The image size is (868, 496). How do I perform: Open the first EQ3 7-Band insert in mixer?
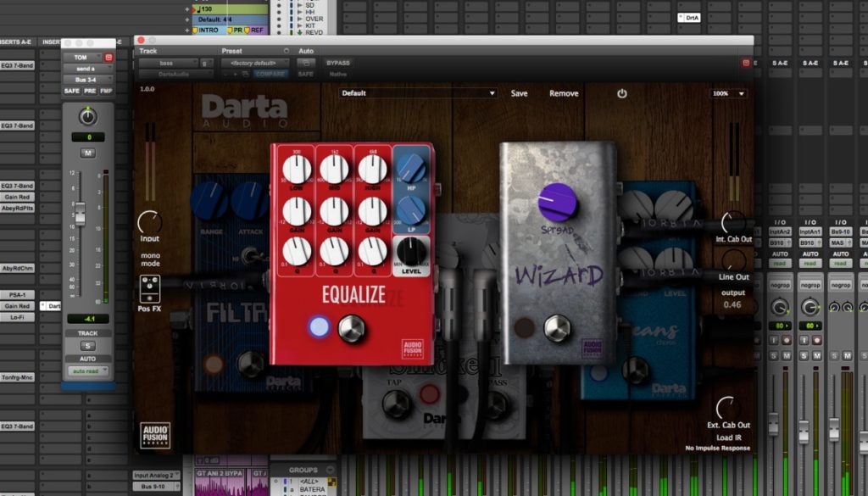coord(18,65)
